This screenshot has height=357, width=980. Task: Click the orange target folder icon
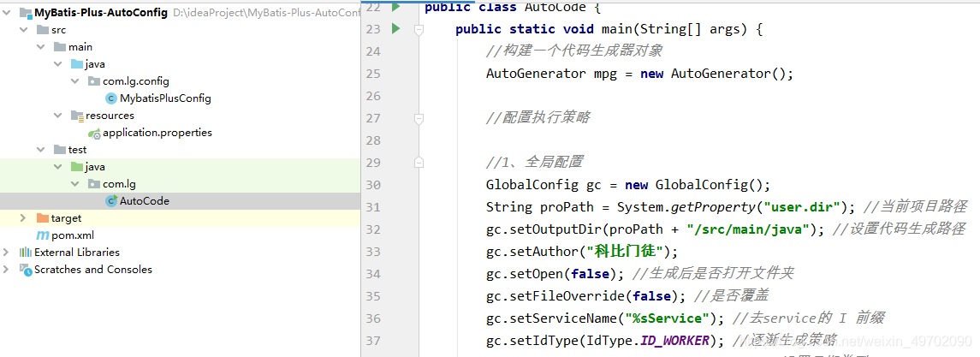[43, 218]
